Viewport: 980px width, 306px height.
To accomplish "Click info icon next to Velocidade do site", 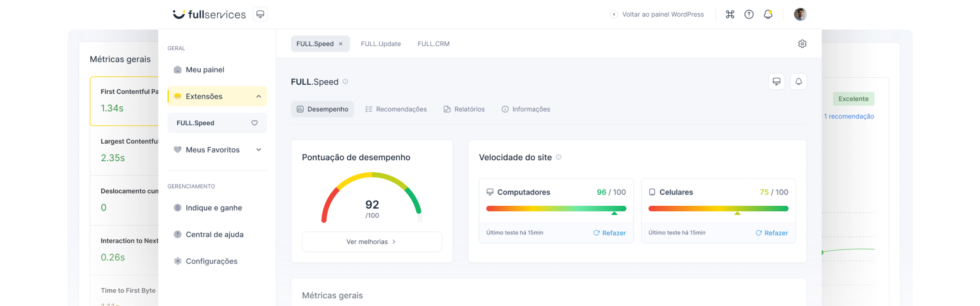I will click(x=559, y=157).
